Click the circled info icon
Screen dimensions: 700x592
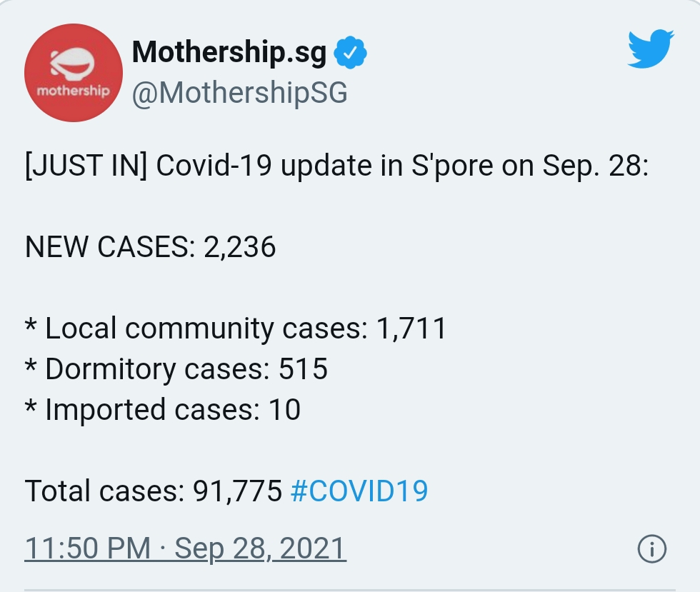pos(651,548)
